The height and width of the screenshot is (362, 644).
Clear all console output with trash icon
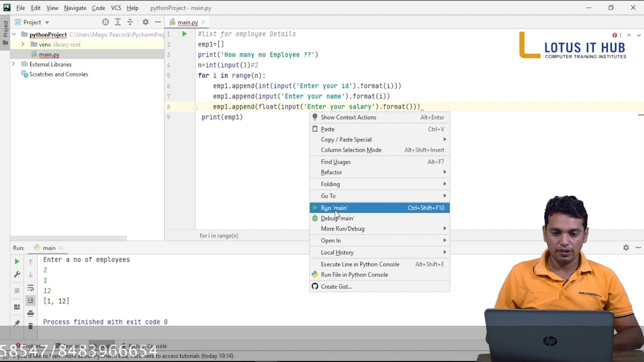pos(31,326)
